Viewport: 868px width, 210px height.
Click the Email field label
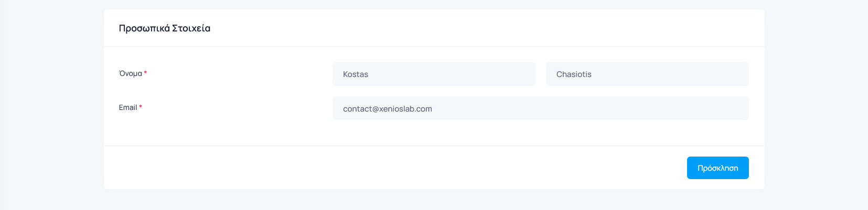(128, 107)
